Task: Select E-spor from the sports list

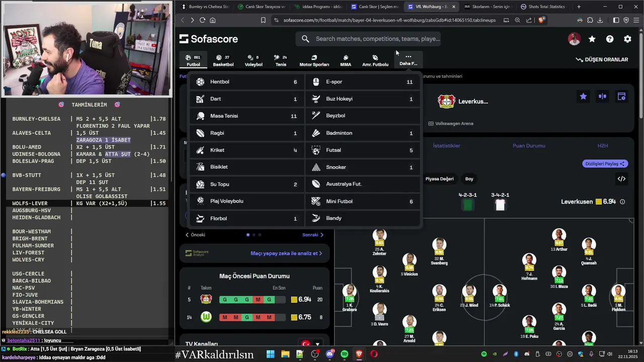Action: (362, 82)
